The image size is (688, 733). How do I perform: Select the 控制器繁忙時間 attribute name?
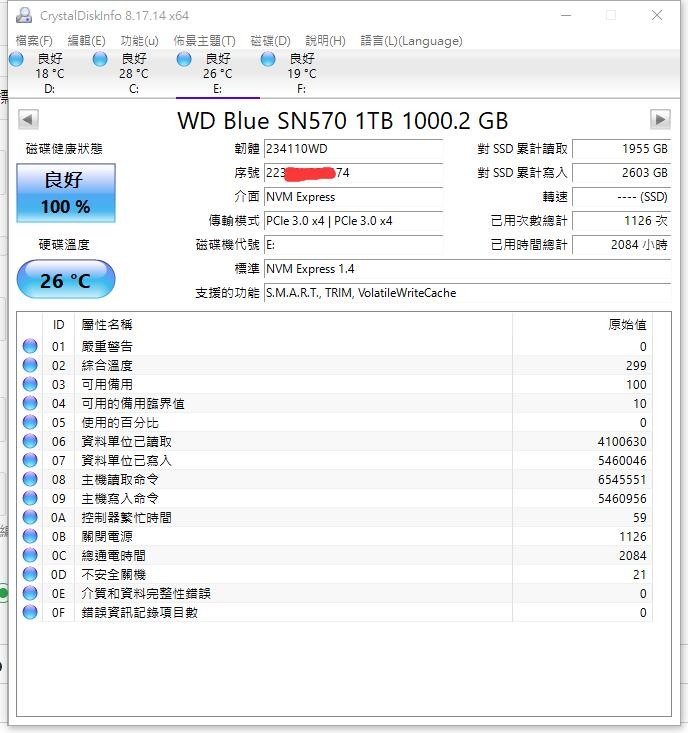point(126,517)
